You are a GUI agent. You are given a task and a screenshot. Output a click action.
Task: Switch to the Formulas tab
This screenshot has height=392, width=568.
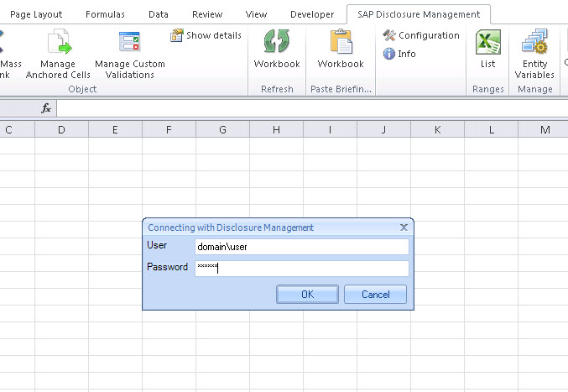coord(105,14)
